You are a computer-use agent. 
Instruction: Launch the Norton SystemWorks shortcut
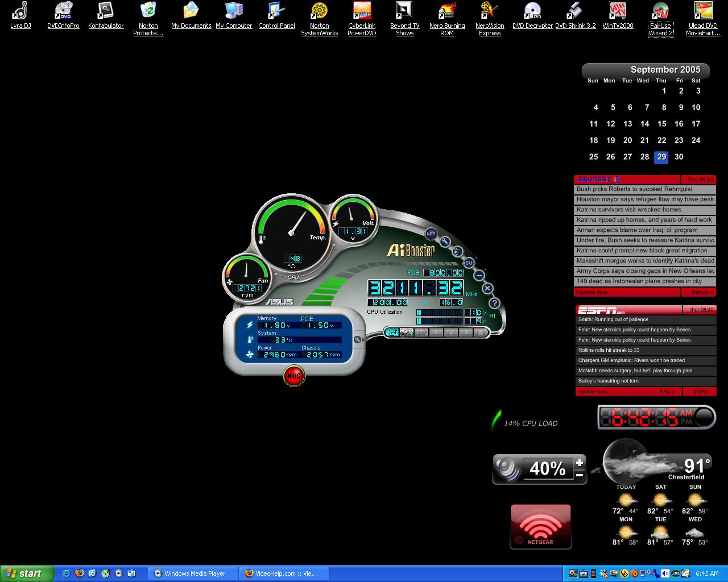point(319,19)
